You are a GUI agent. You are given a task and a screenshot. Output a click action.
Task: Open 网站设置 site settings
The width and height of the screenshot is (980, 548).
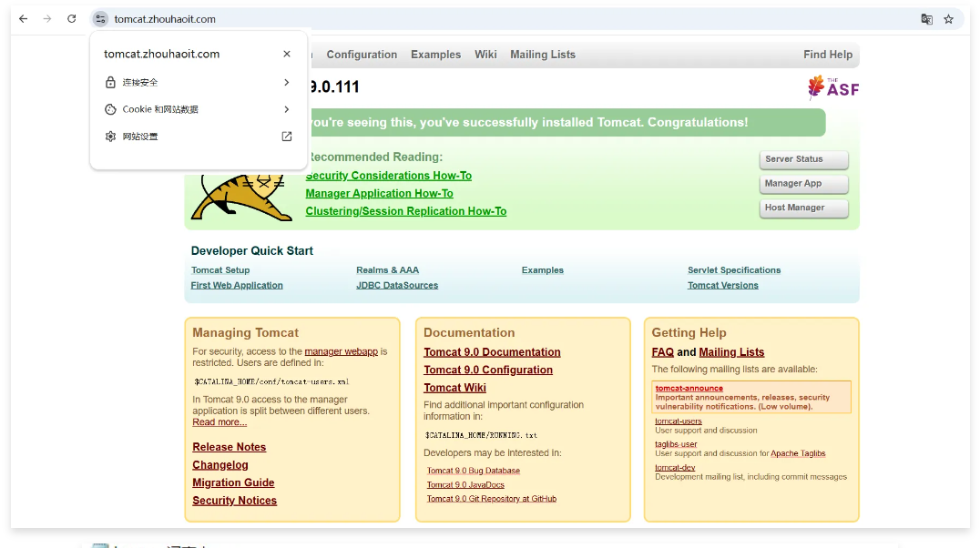[x=198, y=137]
